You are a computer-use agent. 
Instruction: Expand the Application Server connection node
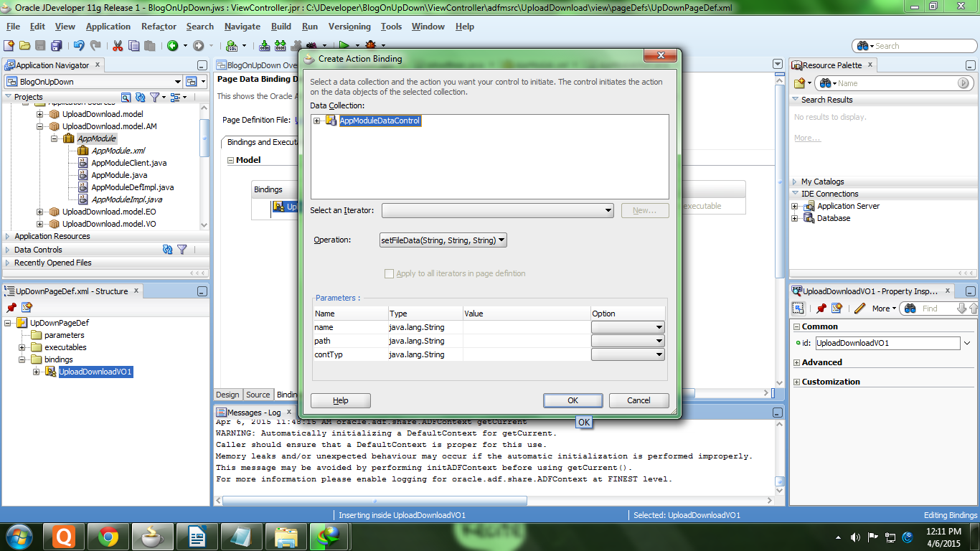pyautogui.click(x=795, y=206)
